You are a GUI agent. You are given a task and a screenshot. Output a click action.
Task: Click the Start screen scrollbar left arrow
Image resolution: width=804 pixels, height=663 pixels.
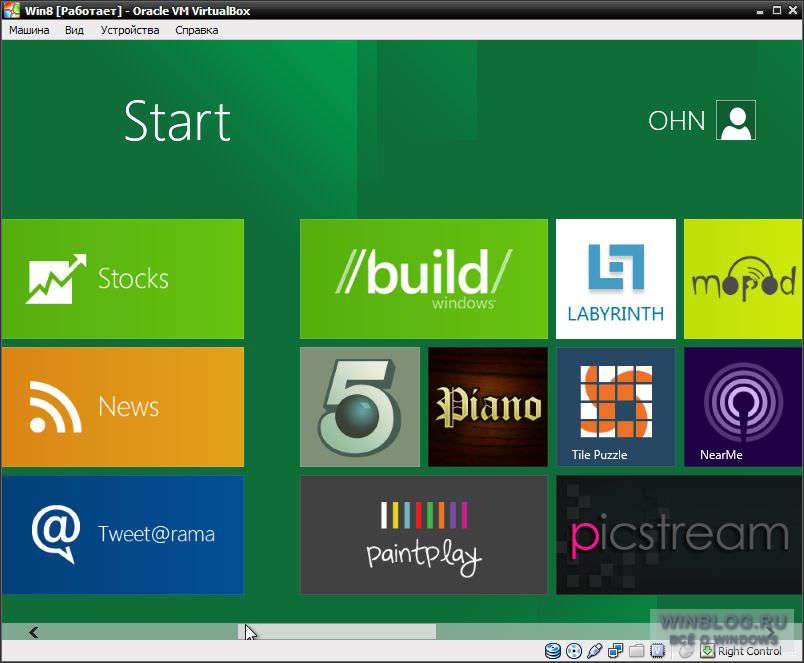point(34,633)
